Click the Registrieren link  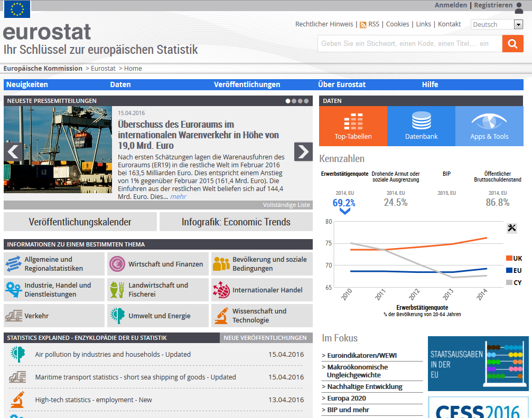pyautogui.click(x=493, y=5)
